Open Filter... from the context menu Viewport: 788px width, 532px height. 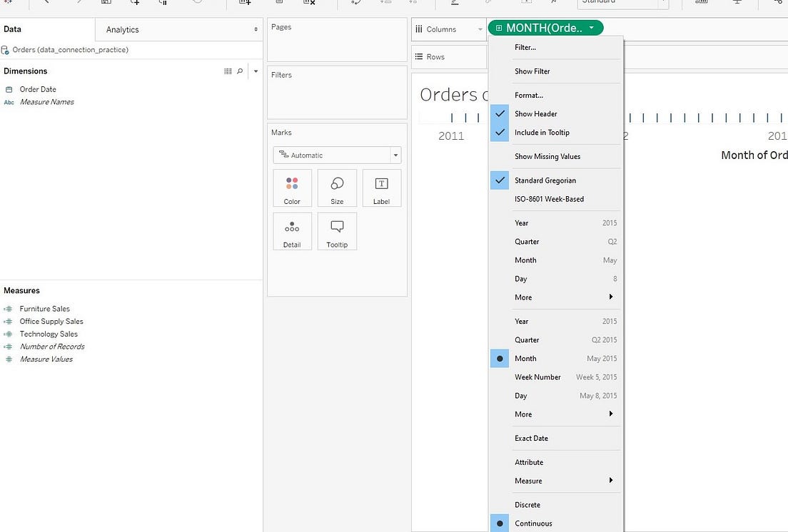[x=556, y=47]
